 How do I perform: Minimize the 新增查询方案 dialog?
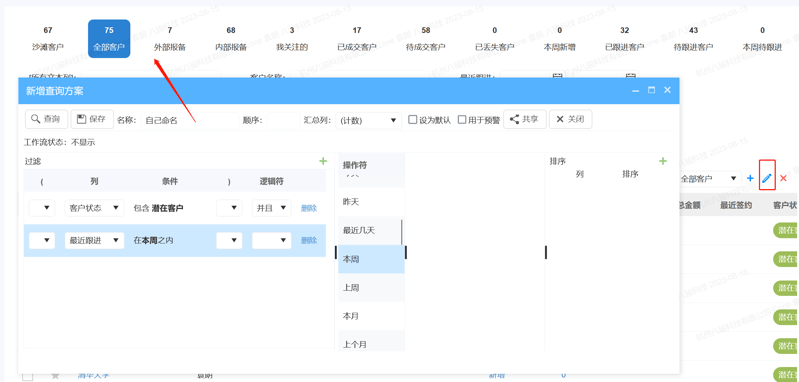[x=635, y=91]
